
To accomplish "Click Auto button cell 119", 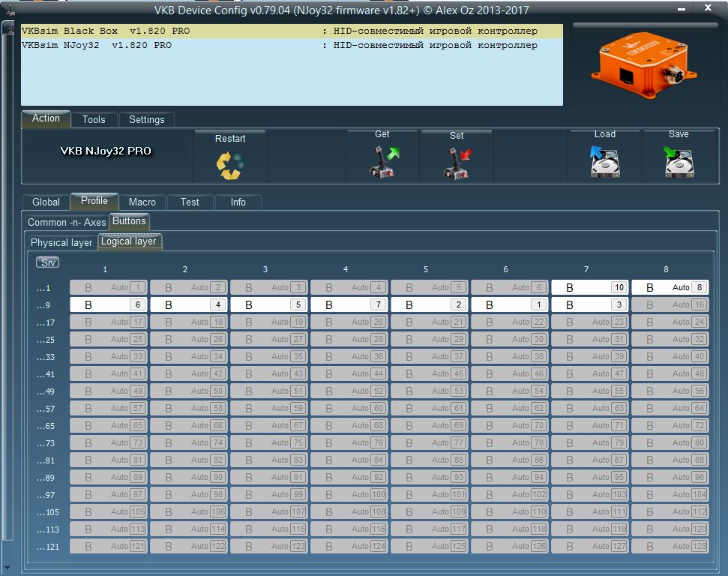I will 589,529.
